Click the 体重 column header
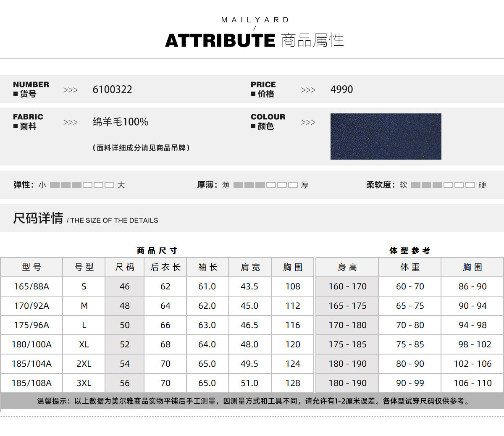Image resolution: width=504 pixels, height=436 pixels. 410,267
